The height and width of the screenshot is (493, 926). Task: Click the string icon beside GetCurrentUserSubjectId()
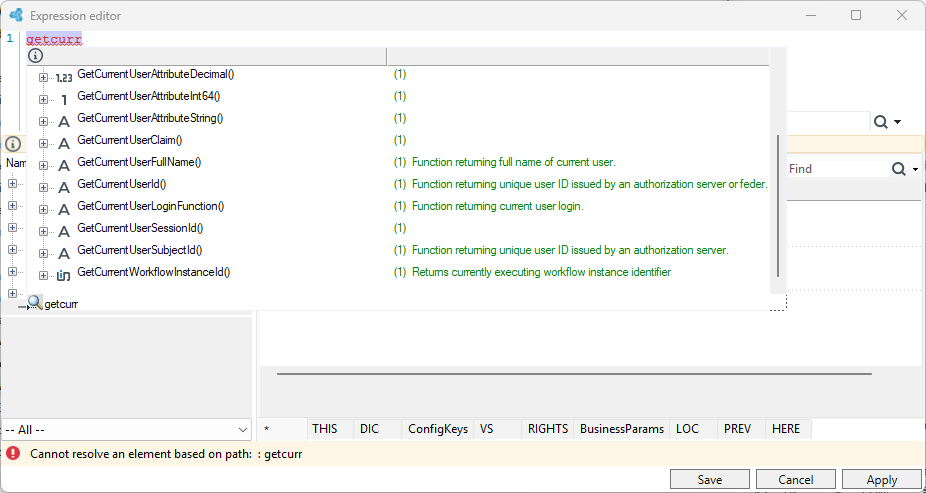coord(64,254)
